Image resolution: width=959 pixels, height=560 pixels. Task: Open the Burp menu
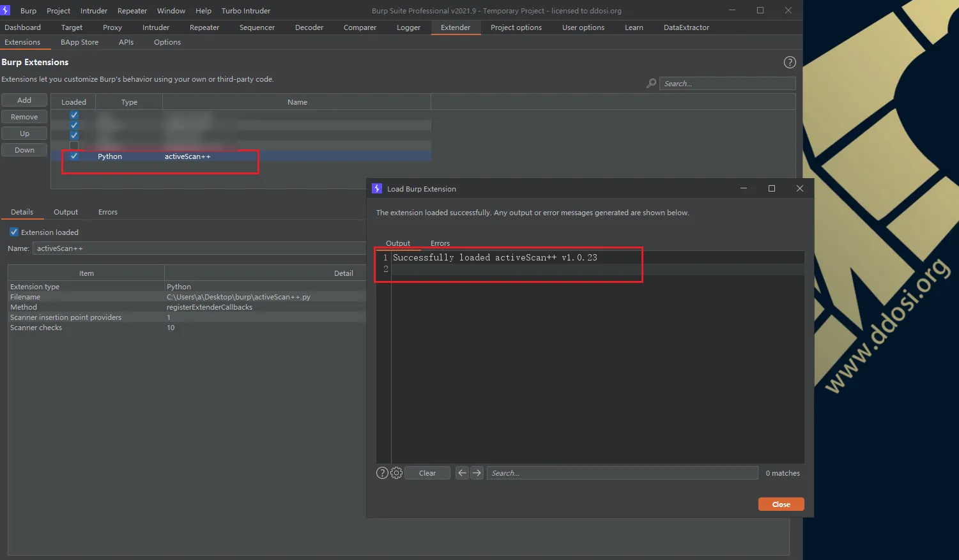(x=28, y=11)
